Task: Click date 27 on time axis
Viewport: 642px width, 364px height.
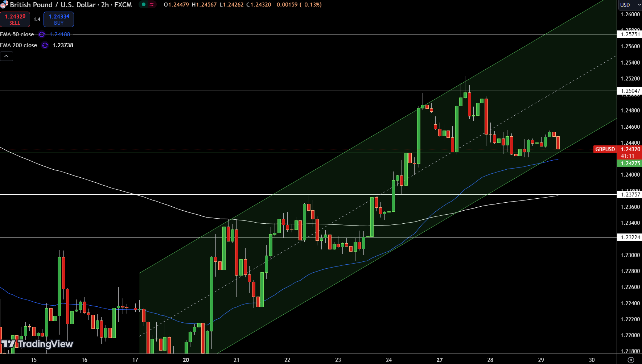Action: coord(440,360)
